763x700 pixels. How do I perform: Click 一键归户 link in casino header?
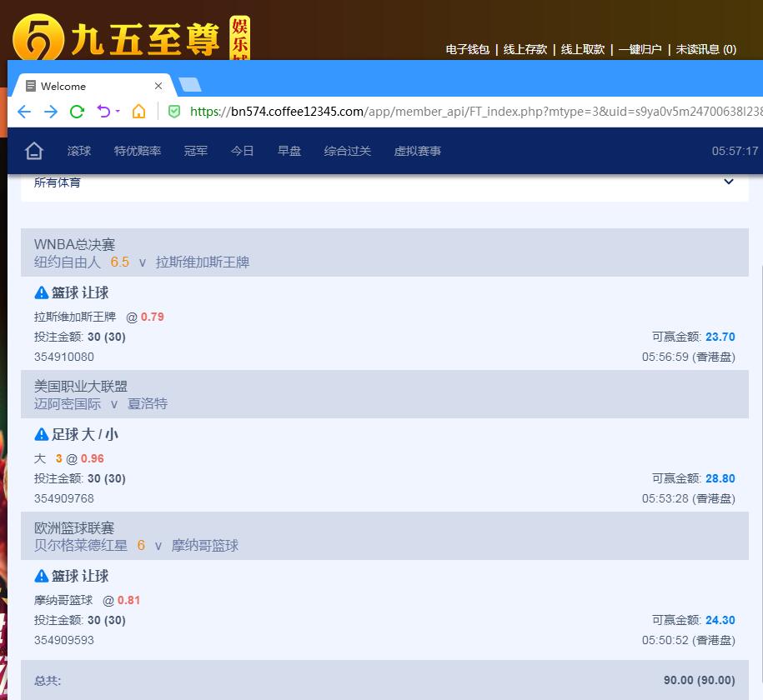click(x=640, y=50)
